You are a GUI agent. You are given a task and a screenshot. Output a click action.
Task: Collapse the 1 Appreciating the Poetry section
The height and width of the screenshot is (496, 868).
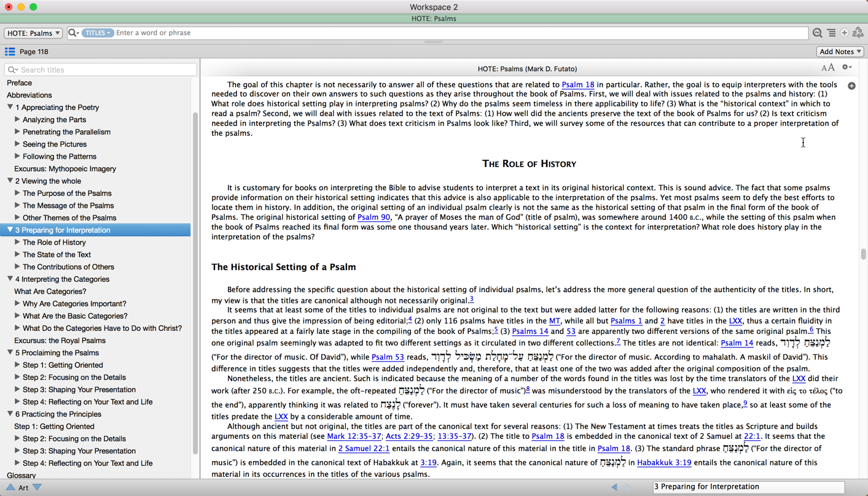[10, 107]
